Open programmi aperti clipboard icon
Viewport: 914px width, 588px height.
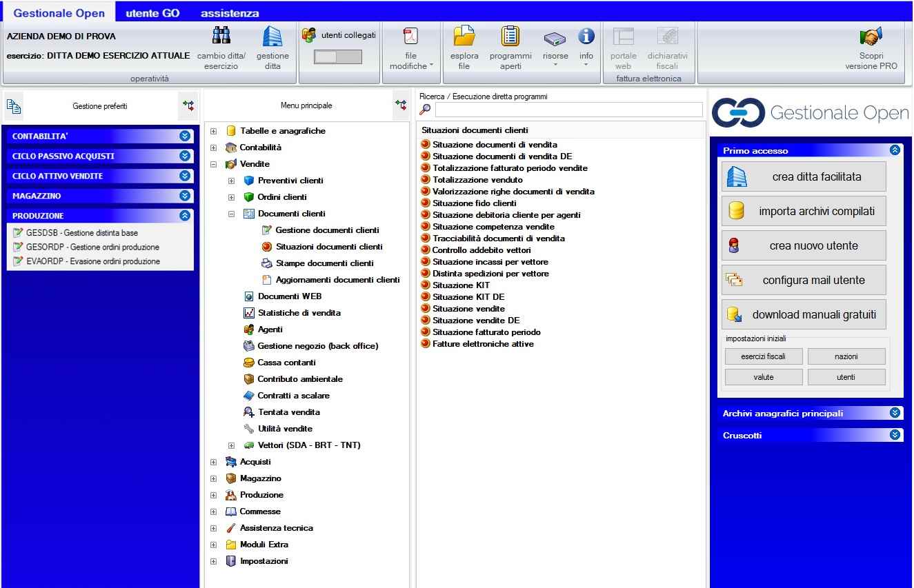(x=510, y=36)
